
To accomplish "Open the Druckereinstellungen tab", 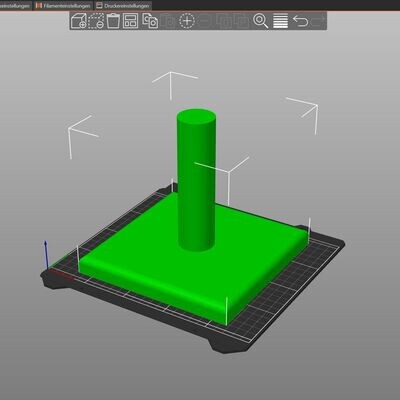I will [x=123, y=6].
